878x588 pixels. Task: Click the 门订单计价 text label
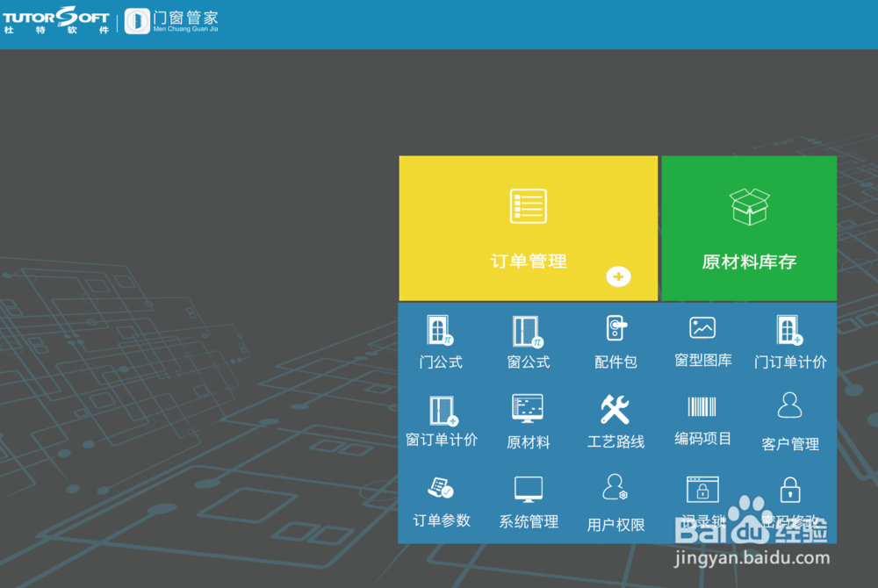click(x=790, y=362)
